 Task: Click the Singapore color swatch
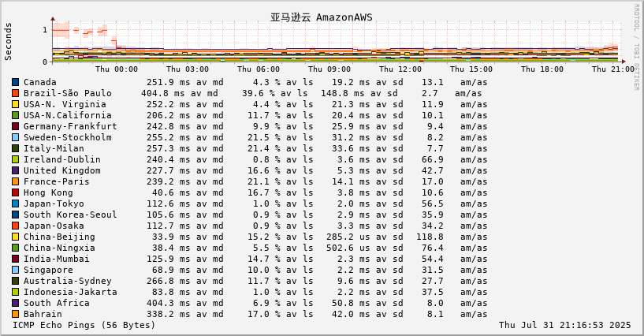[15, 271]
